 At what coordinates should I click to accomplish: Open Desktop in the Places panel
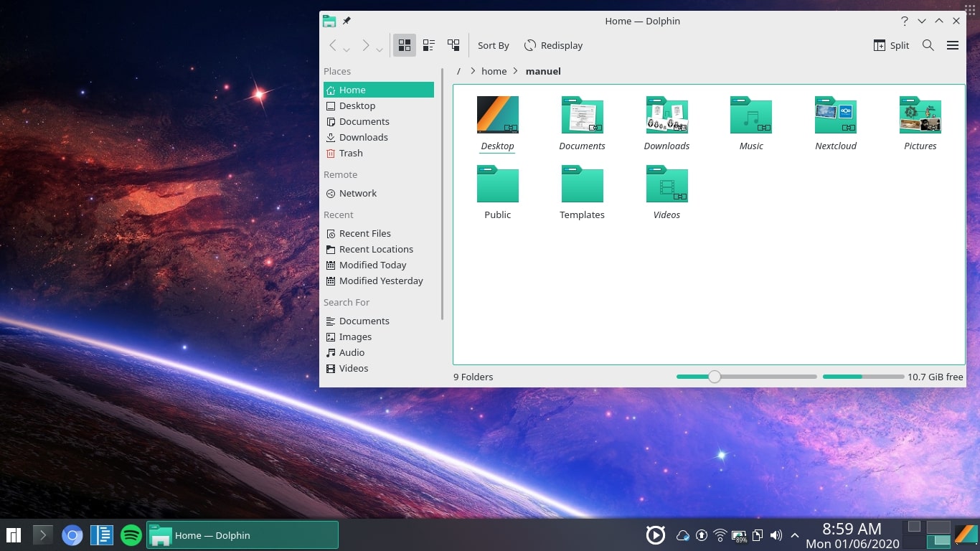click(379, 105)
